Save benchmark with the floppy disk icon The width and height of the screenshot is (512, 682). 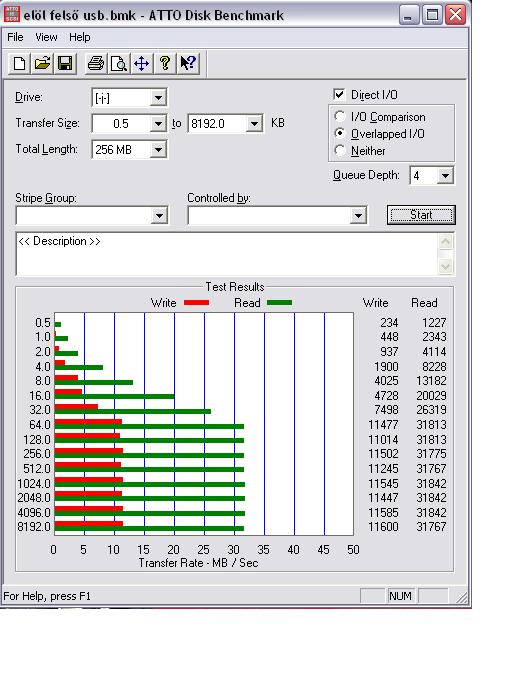click(x=65, y=64)
